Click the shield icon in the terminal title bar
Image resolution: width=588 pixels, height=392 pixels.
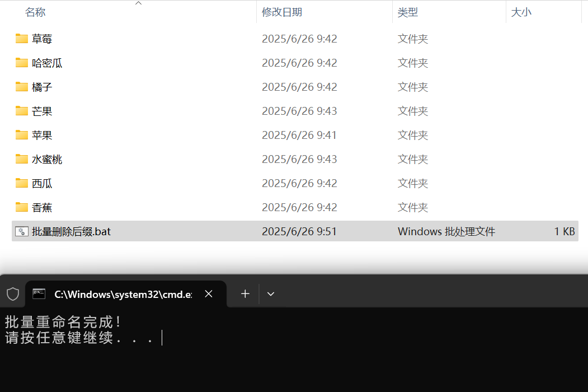(x=13, y=294)
